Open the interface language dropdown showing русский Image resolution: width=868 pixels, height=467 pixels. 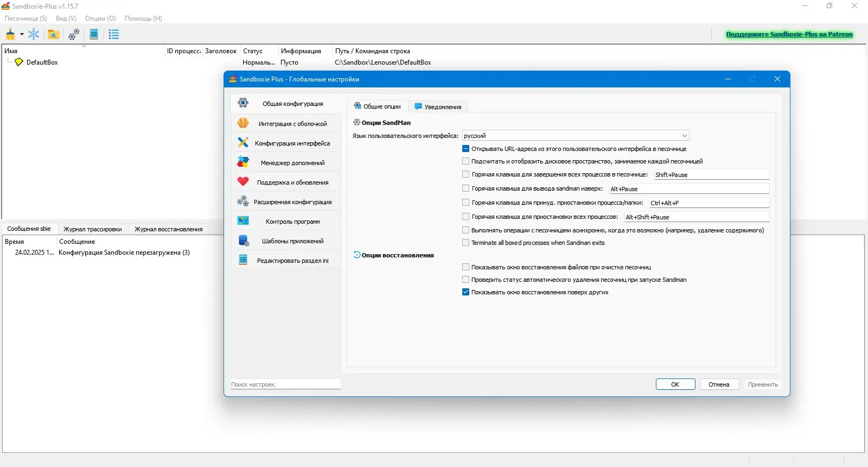coord(575,136)
